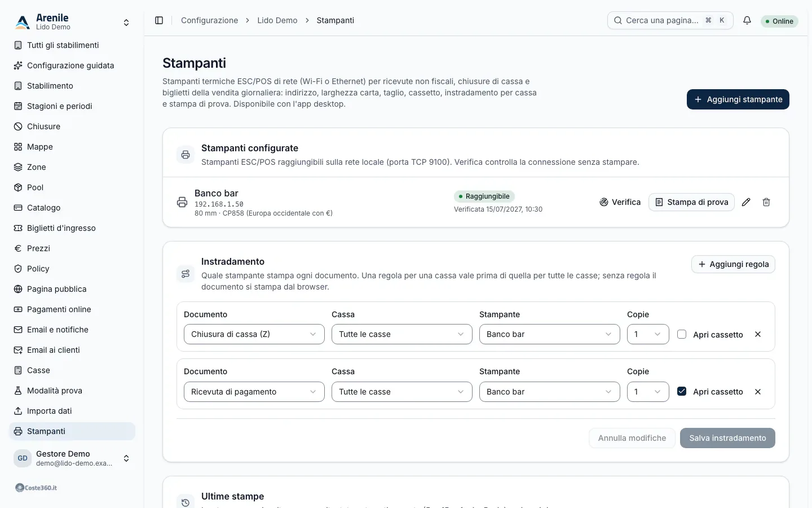Uncheck Apri cassetto for Ricevuta di pagamento rule
This screenshot has height=508, width=812.
pos(682,391)
